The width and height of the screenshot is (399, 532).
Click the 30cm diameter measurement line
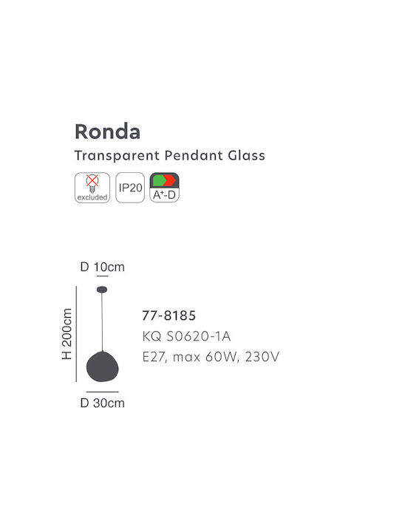click(x=103, y=392)
